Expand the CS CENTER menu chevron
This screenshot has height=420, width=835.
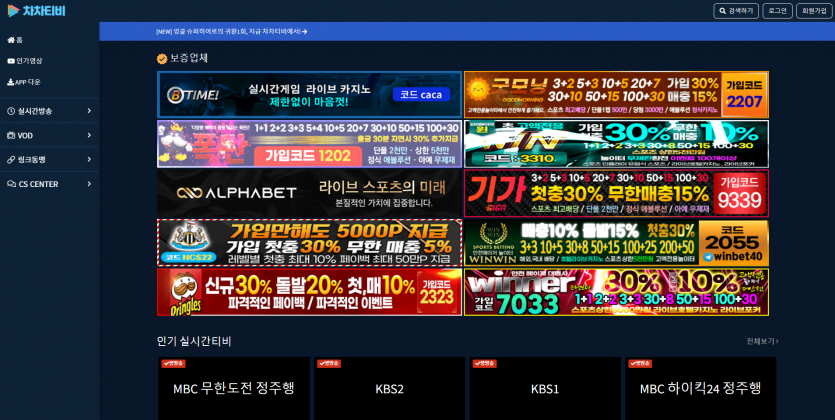click(x=89, y=184)
